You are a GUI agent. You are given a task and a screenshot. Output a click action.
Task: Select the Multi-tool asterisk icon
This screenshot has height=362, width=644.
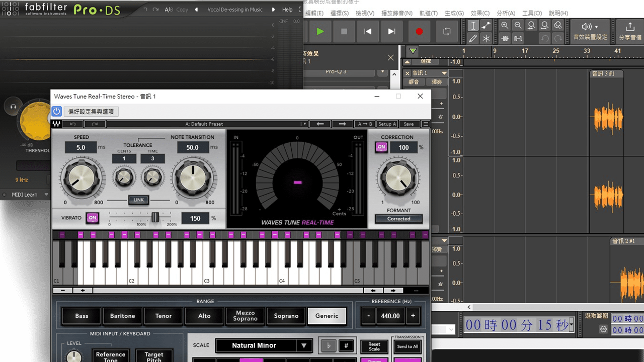(486, 38)
